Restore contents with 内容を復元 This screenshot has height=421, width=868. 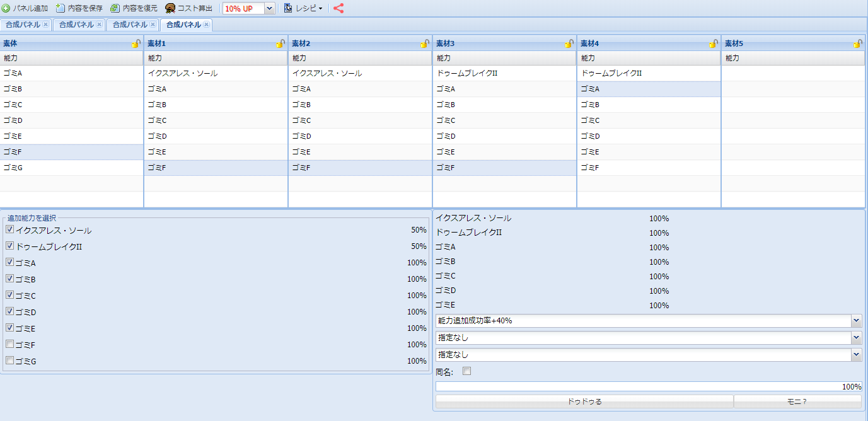pyautogui.click(x=134, y=8)
